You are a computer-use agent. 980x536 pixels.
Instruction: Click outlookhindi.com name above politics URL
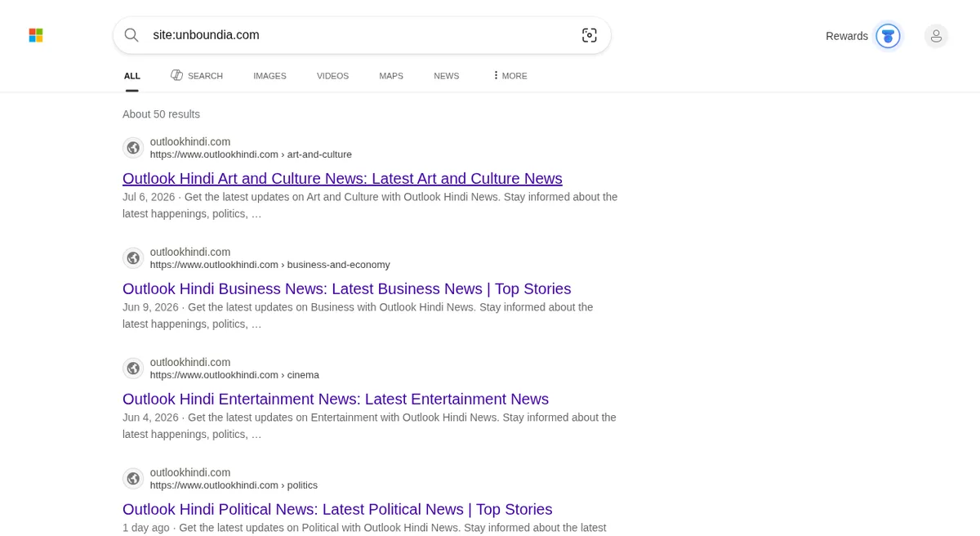[x=190, y=472]
